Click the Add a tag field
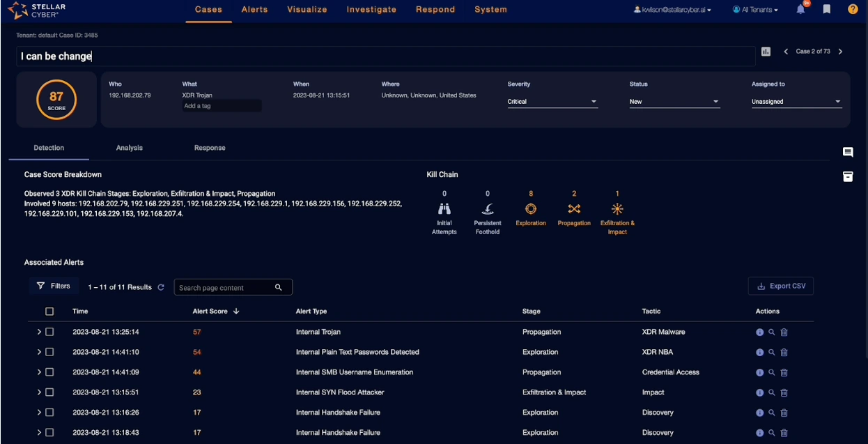868x444 pixels. [x=222, y=106]
